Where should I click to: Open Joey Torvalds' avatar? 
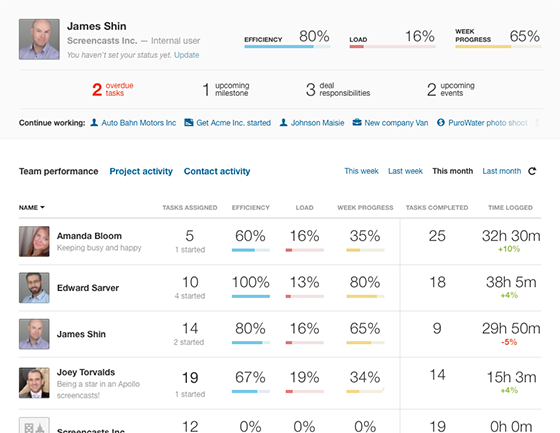point(34,383)
